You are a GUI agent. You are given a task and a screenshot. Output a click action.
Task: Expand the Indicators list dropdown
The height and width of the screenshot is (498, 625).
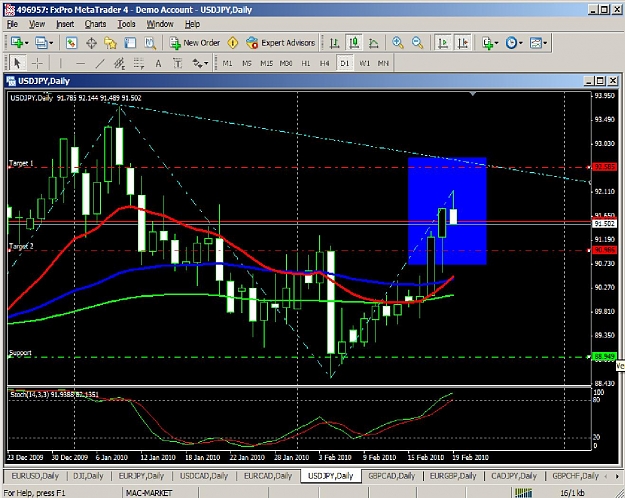[x=496, y=43]
